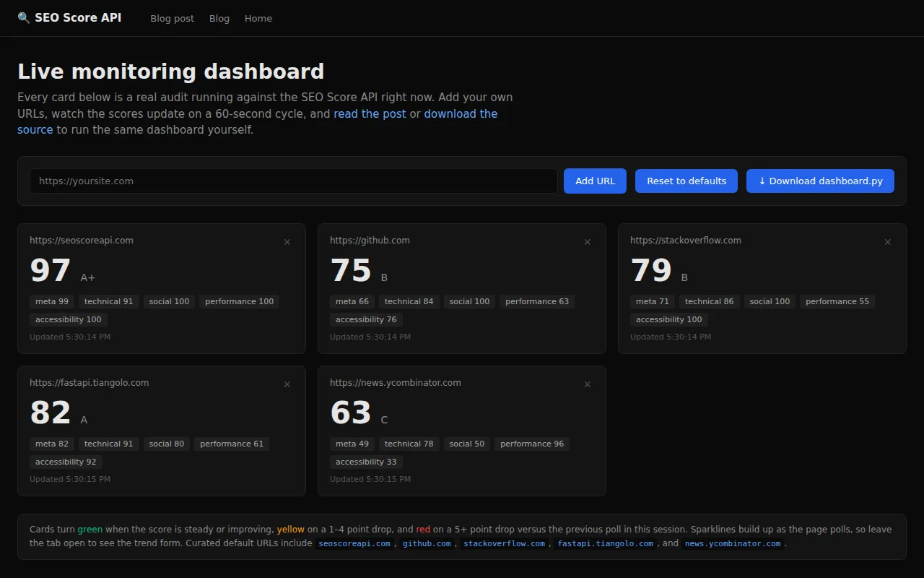Click the Live monitoring dashboard heading
Screen dimensions: 924x578
pyautogui.click(x=171, y=72)
